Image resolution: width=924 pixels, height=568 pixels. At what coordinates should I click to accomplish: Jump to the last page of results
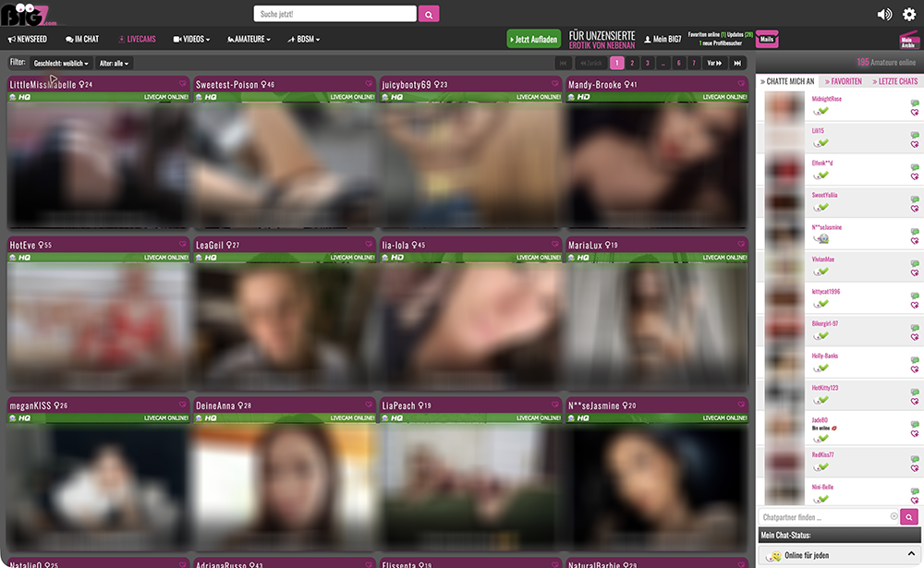tap(737, 63)
